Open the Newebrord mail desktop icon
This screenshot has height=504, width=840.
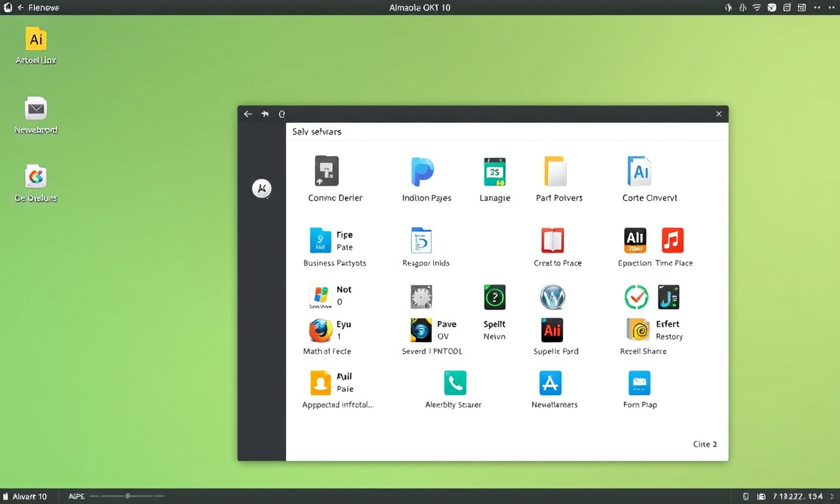point(36,108)
